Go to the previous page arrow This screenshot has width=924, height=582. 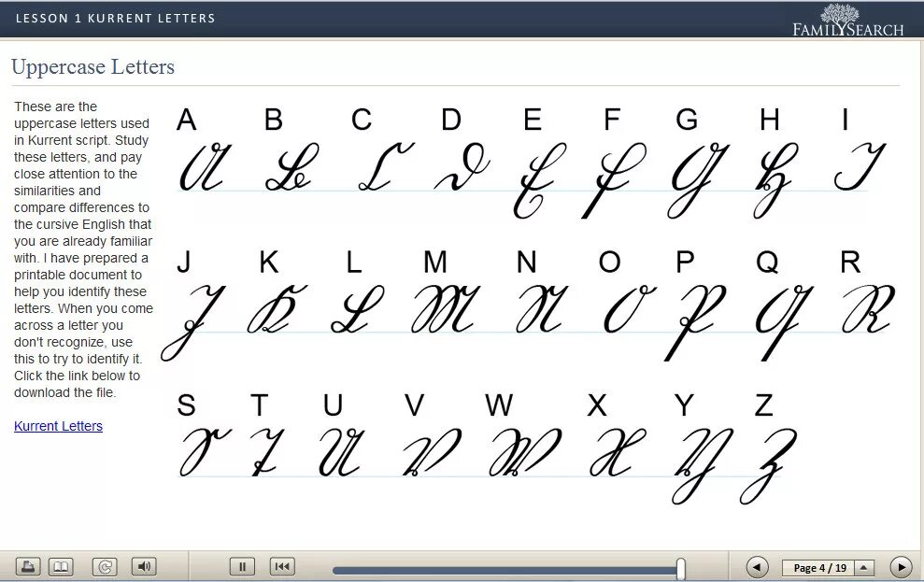click(758, 567)
